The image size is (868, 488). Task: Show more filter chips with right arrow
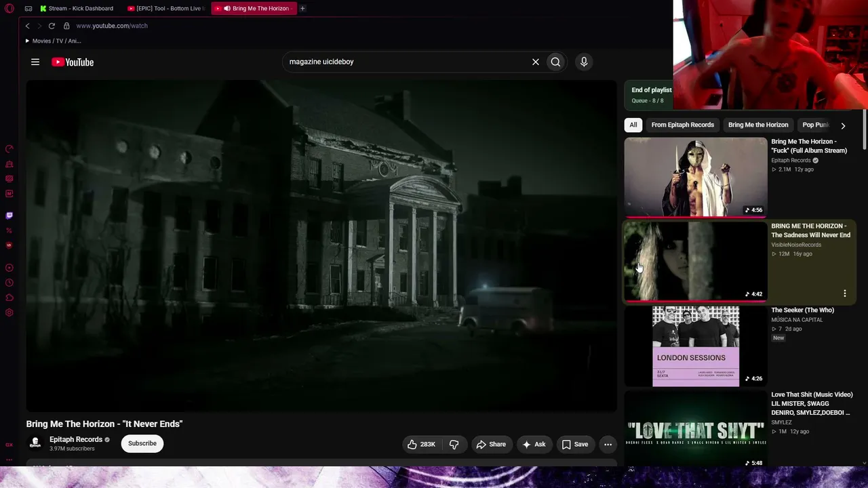tap(843, 125)
